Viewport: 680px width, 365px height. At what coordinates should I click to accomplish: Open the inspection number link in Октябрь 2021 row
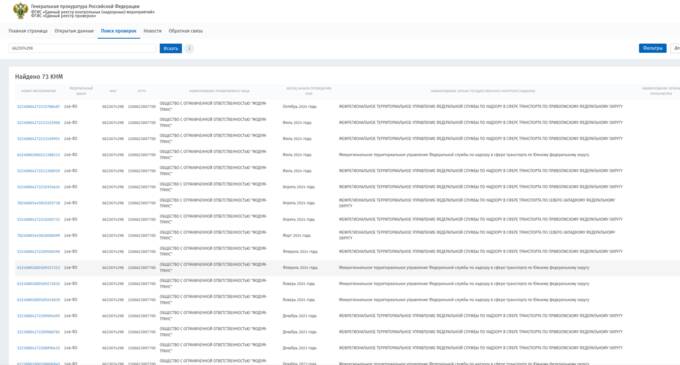(x=39, y=107)
